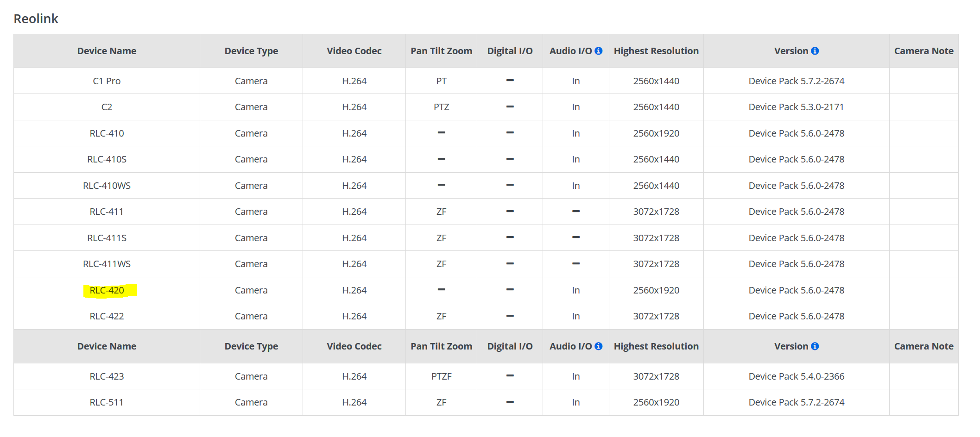The image size is (980, 437).
Task: Click the info icon beside the top Version header
Action: point(815,51)
